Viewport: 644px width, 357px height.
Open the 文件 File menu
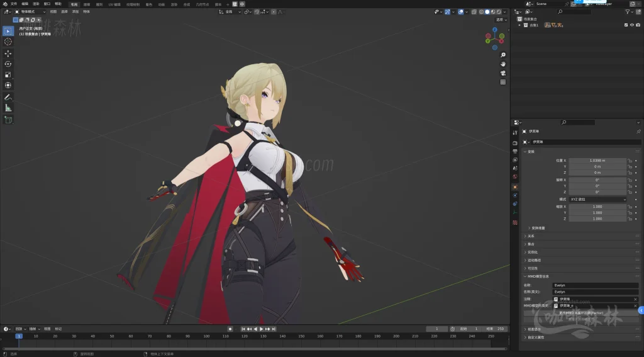(14, 4)
